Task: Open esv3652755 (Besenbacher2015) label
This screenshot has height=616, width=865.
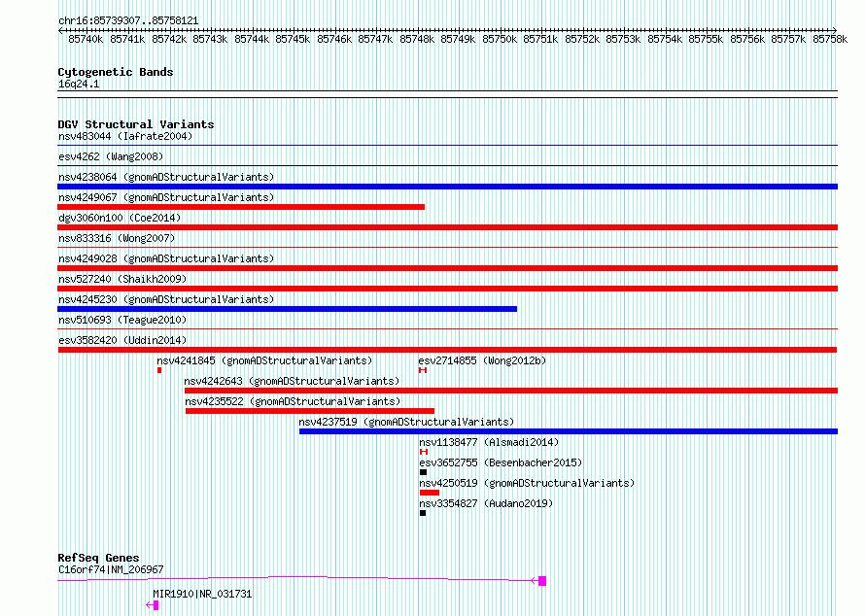Action: [501, 462]
